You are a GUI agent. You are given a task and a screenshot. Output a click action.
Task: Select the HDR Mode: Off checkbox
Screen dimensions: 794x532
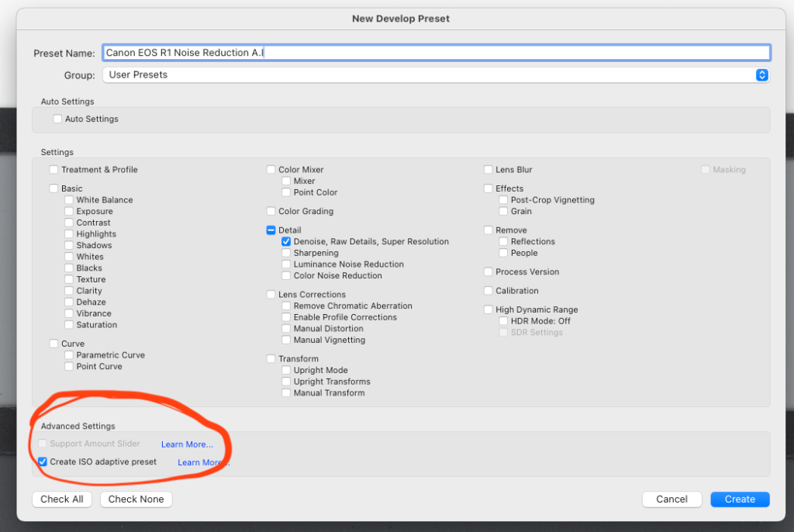503,321
